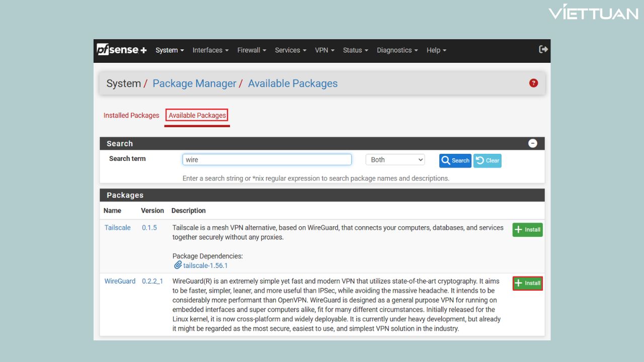This screenshot has height=362, width=644.
Task: Click the tailscale-1.56.1 dependency paperclip icon
Action: coord(178,265)
